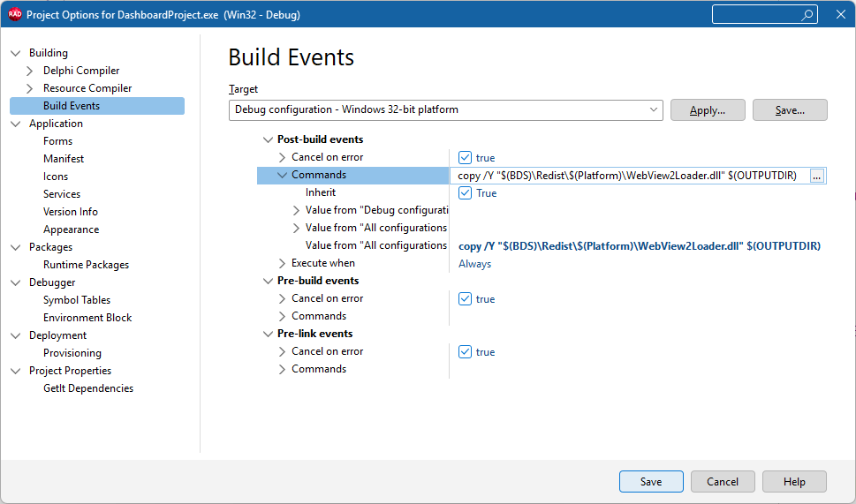Screen dimensions: 856x504
Task: Toggle Pre-build Cancel on error checkbox
Action: 466,299
